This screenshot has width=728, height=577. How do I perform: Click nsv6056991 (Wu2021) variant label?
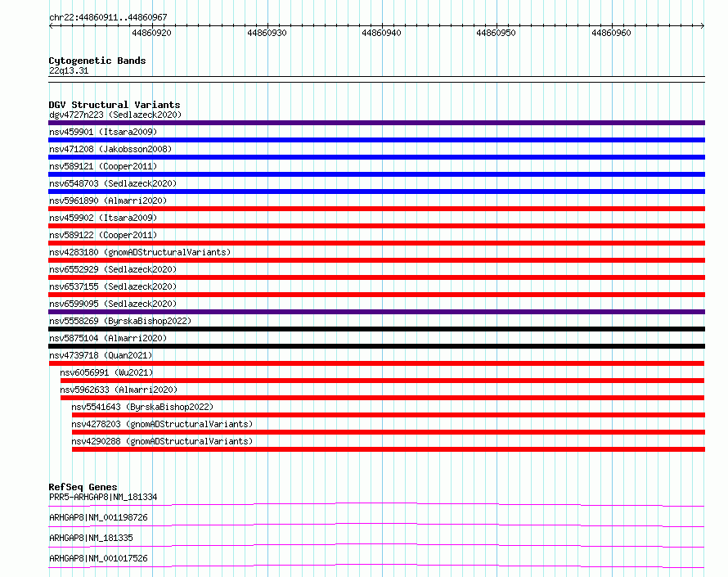pyautogui.click(x=106, y=372)
